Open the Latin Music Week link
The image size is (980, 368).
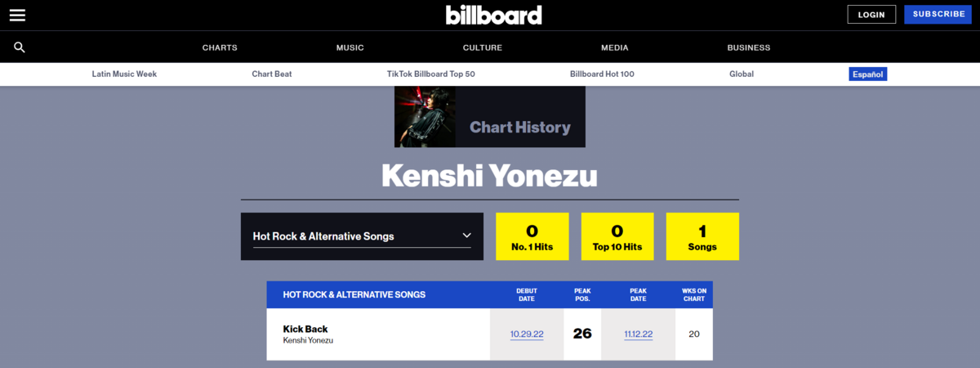124,74
